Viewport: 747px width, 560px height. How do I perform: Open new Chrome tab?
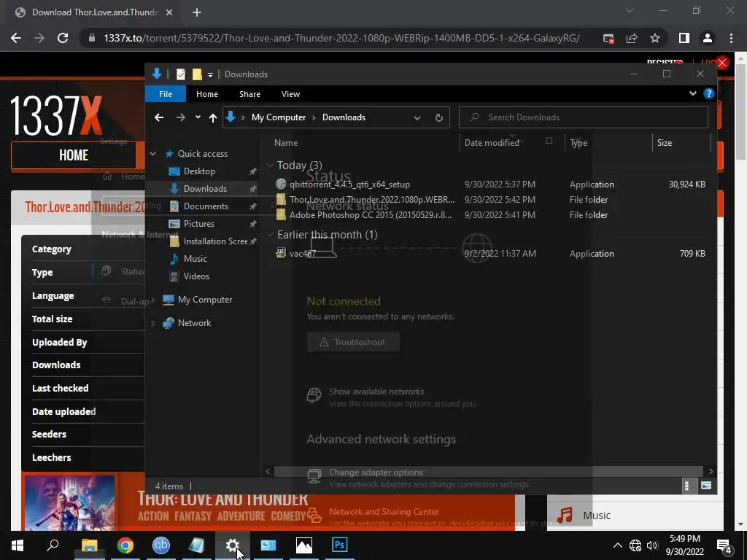pos(197,12)
